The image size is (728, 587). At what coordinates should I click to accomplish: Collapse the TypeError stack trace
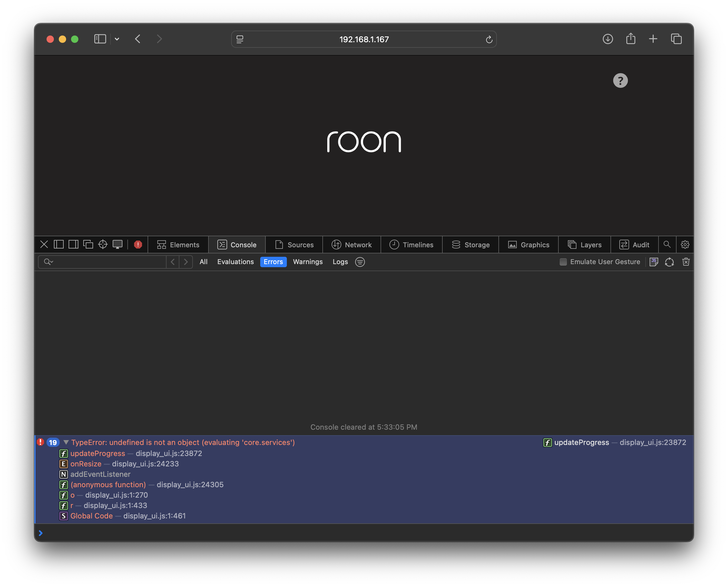(x=66, y=442)
